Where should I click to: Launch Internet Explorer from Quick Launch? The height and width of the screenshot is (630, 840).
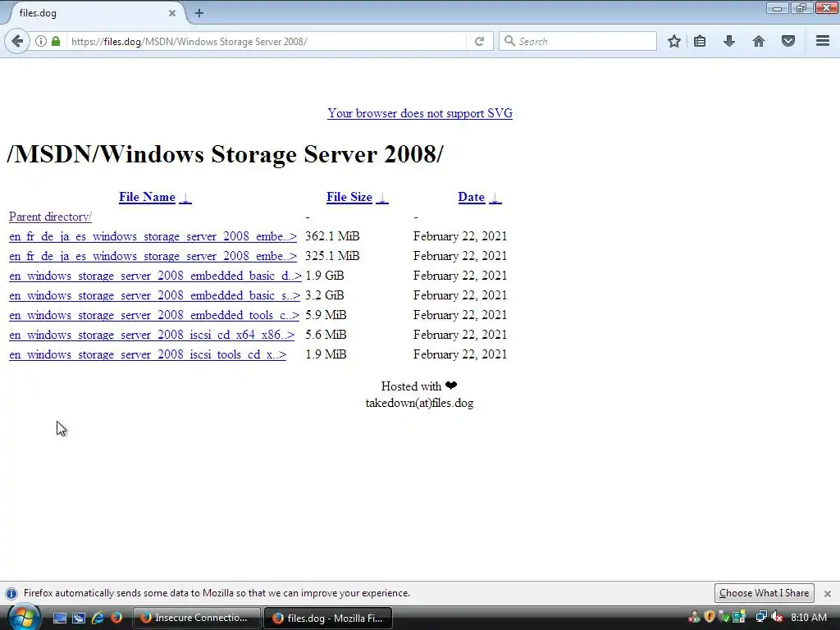[98, 618]
